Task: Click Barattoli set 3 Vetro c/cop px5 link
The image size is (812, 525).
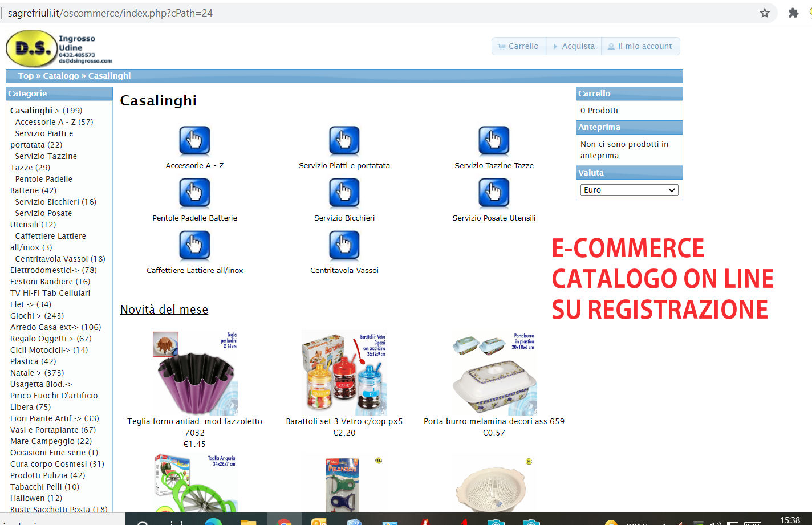Action: pos(344,421)
